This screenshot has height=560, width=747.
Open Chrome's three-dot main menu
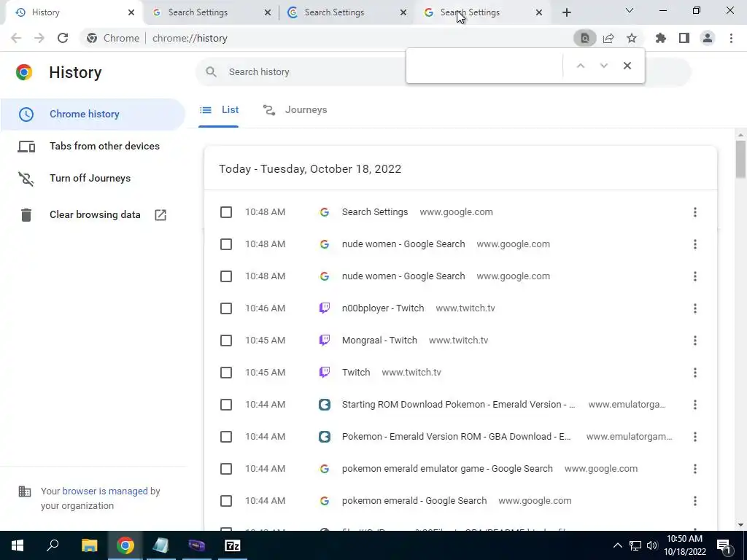[731, 38]
